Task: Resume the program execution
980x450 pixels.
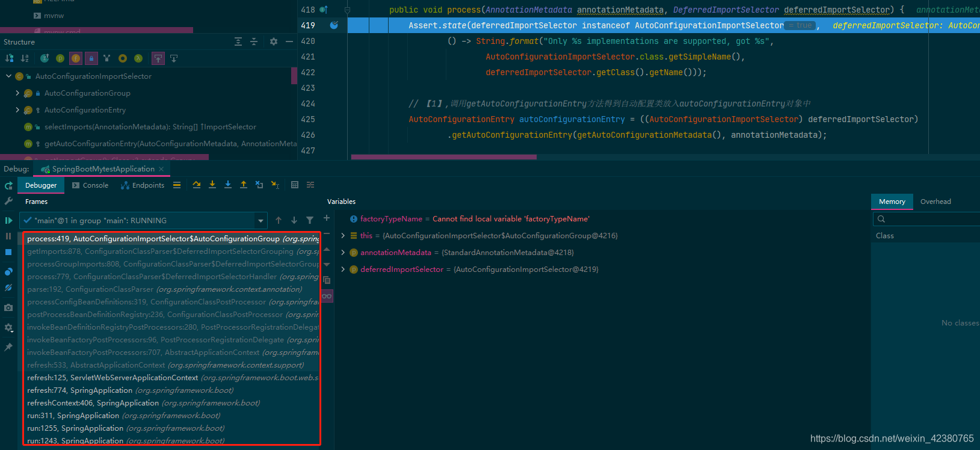Action: coord(8,221)
